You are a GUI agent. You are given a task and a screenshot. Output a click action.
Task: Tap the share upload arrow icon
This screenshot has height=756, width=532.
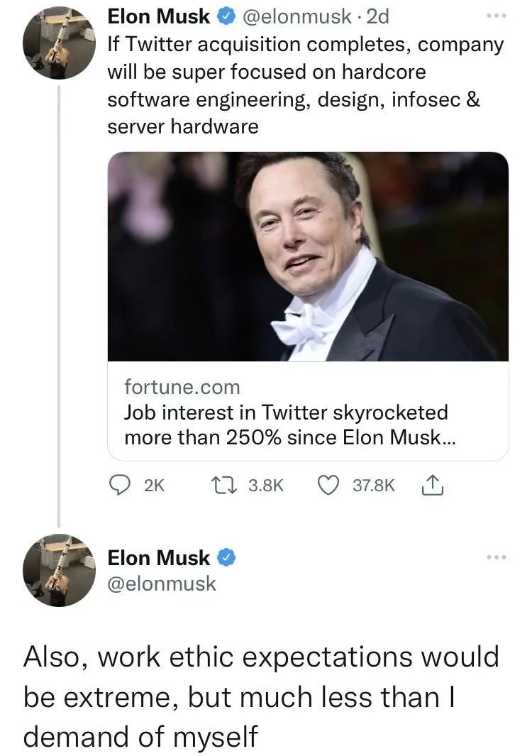coord(432,485)
